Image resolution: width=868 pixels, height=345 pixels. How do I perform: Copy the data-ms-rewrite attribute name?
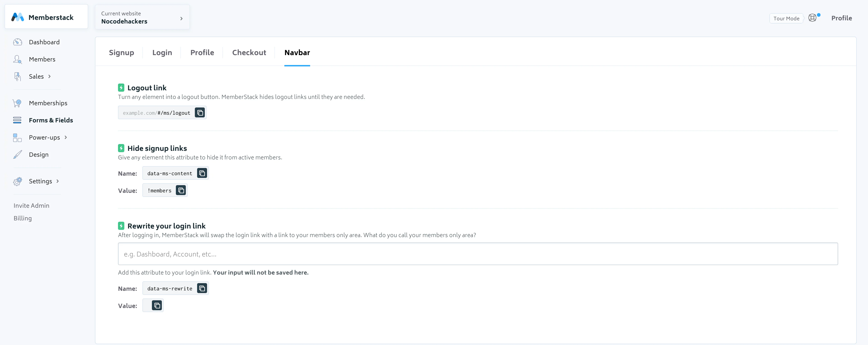(x=202, y=289)
